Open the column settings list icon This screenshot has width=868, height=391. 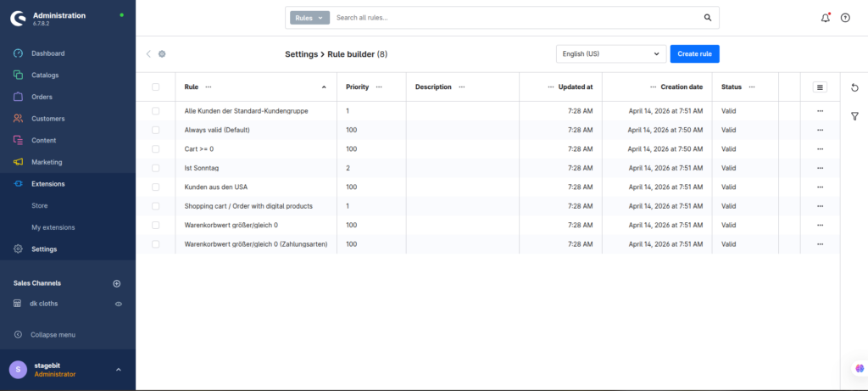(820, 87)
